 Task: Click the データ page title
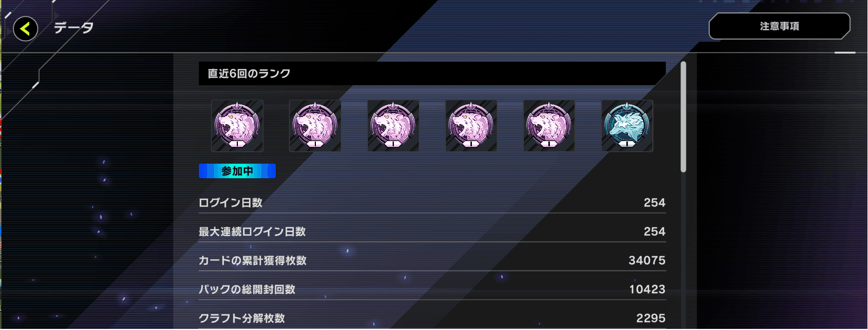click(74, 28)
